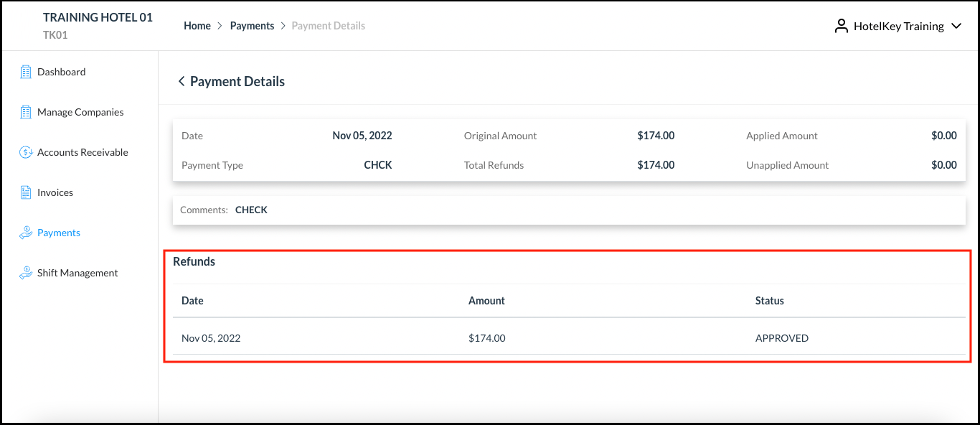Click the Invoices document icon
The width and height of the screenshot is (980, 425).
(26, 192)
